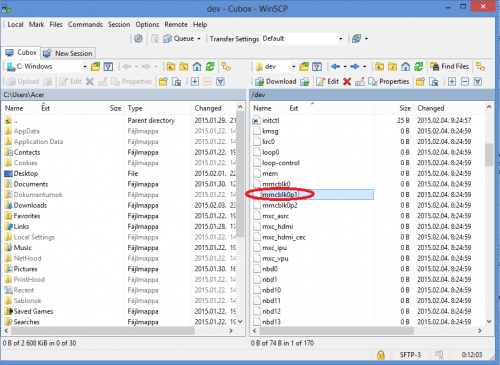Open the Local menu
This screenshot has height=365, width=500.
15,25
